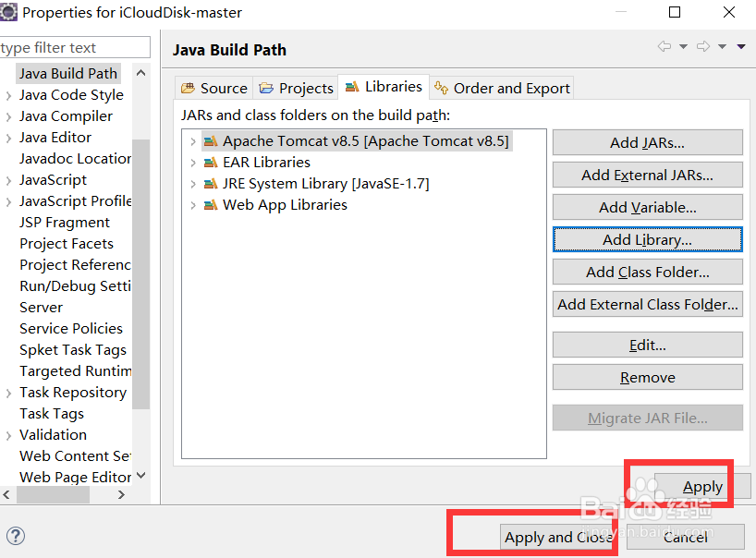Screen dimensions: 756x558
Task: Select the Apache Tomcat v8.5 library icon
Action: click(x=211, y=141)
